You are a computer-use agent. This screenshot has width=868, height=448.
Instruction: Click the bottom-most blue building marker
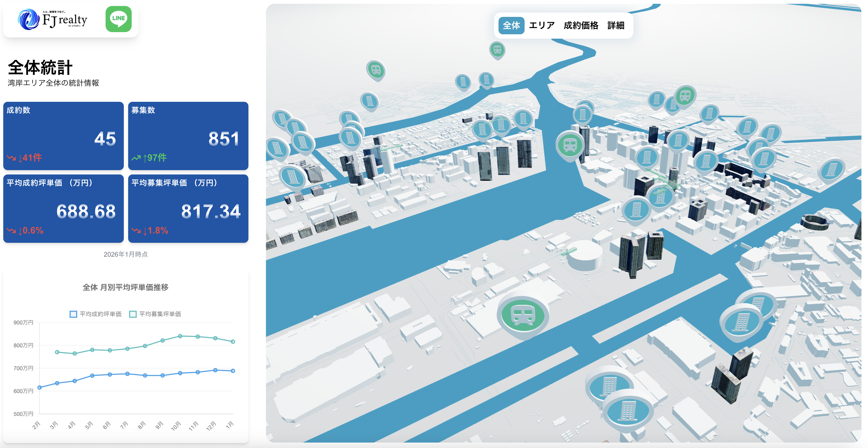pos(628,412)
